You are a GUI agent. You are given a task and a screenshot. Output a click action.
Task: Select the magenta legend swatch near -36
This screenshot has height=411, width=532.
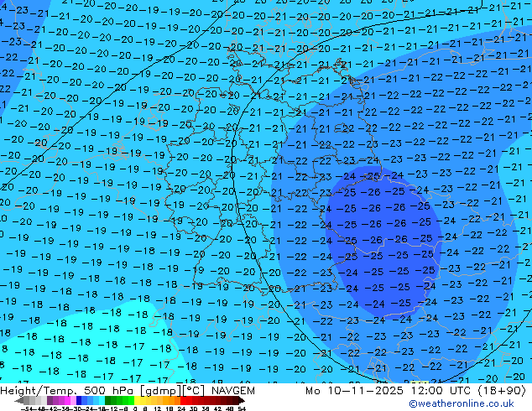coord(67,400)
